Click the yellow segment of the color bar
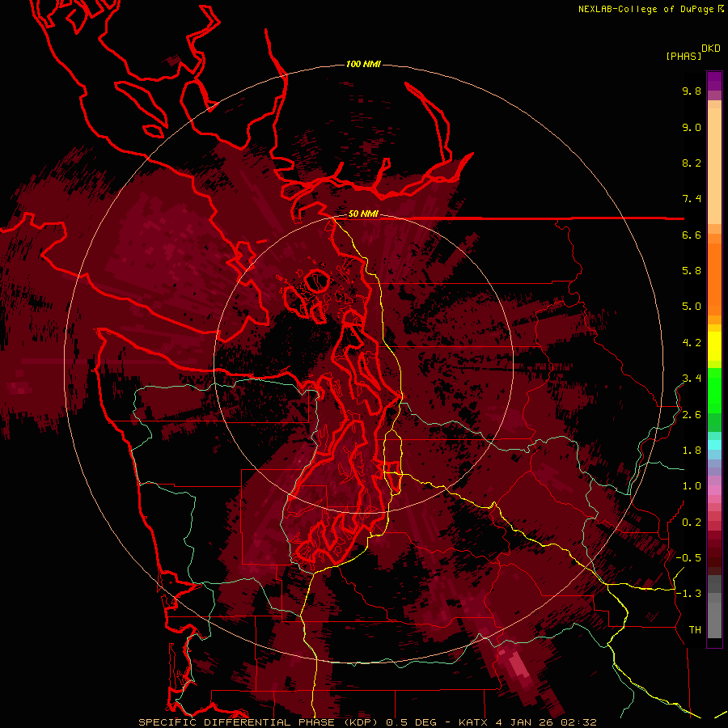The image size is (728, 728). (x=714, y=346)
